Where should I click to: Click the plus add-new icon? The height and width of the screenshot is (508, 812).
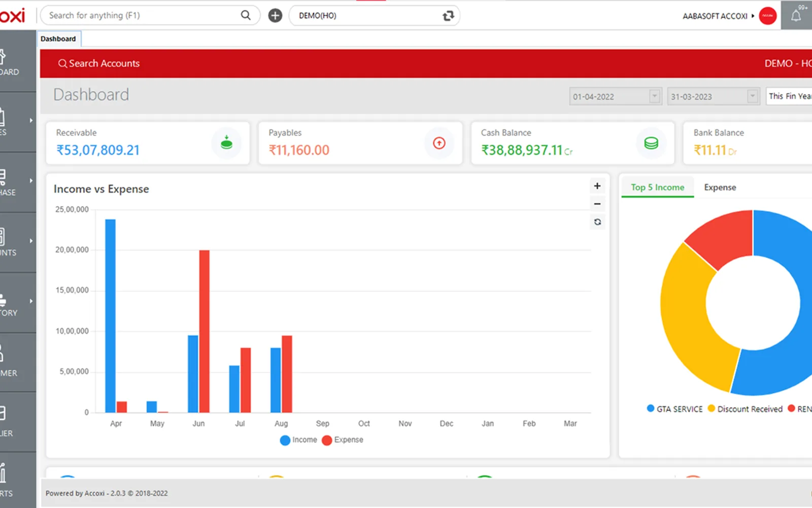pyautogui.click(x=275, y=15)
